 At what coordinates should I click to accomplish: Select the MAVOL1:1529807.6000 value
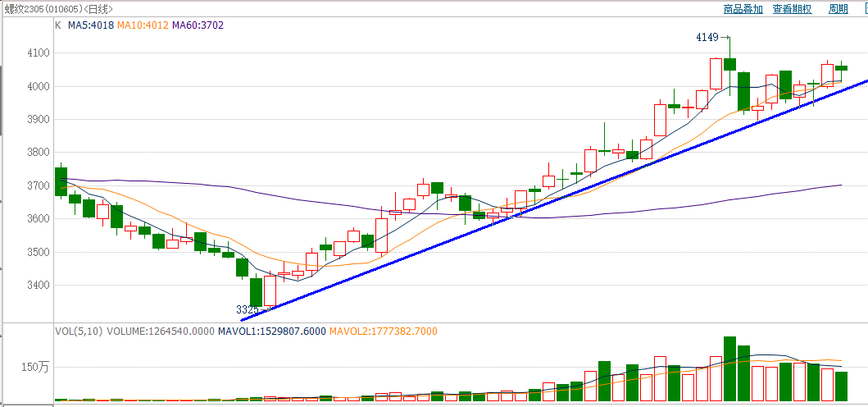click(271, 332)
